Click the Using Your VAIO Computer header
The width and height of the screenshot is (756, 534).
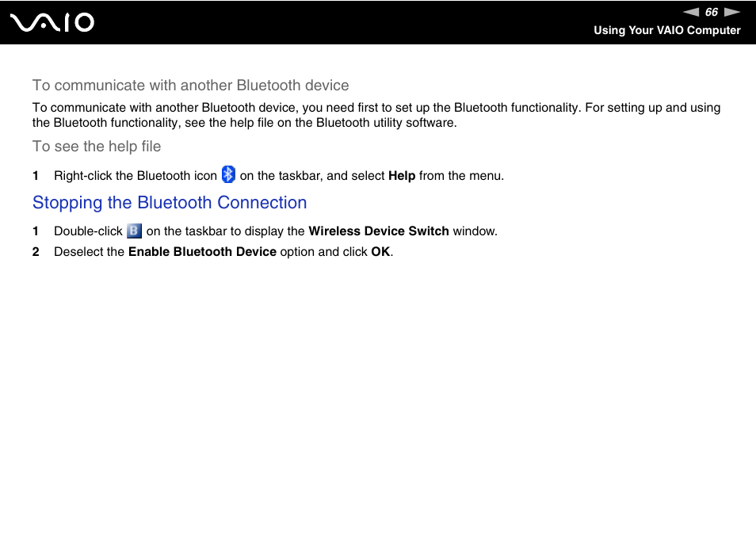point(666,30)
